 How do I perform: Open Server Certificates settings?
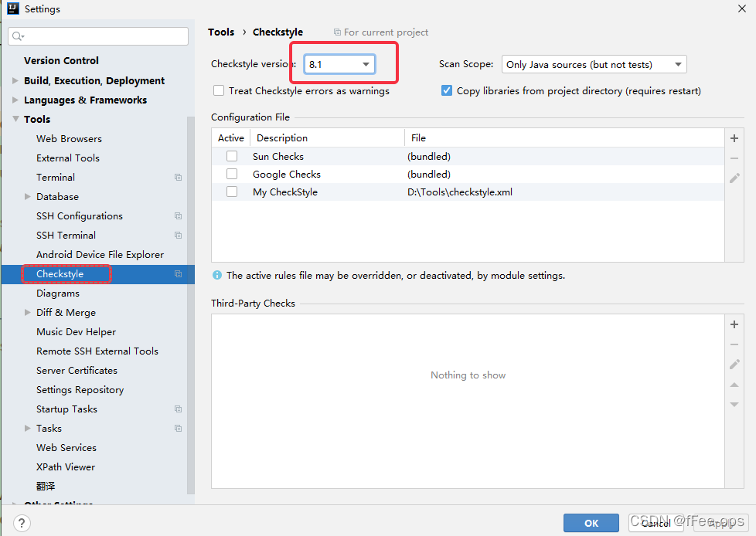point(77,371)
